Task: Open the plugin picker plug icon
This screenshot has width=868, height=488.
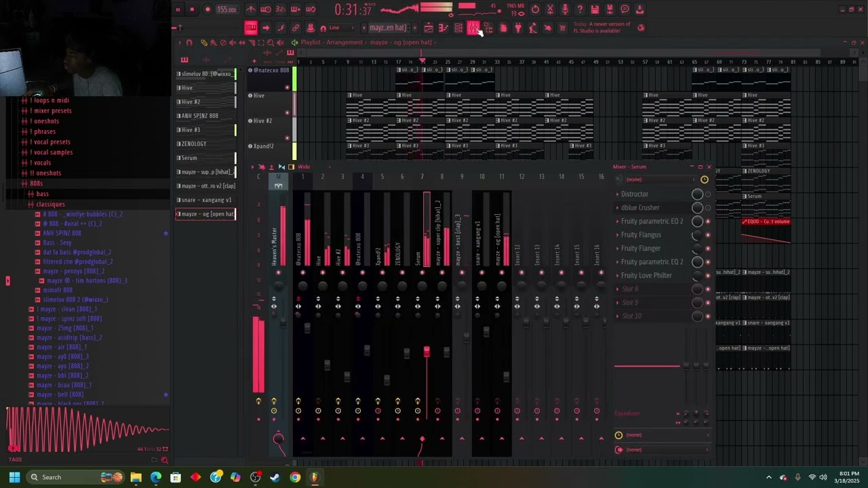Action: (518, 28)
